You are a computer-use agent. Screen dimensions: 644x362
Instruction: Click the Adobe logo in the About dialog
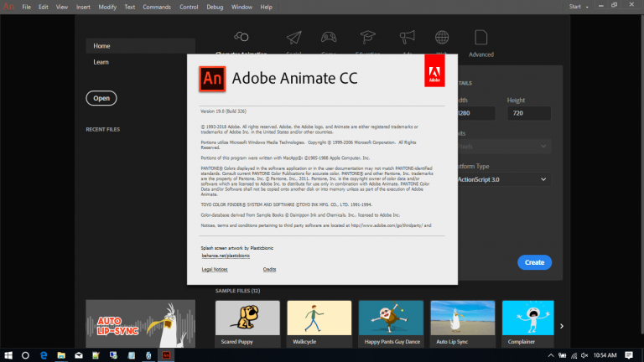pyautogui.click(x=434, y=70)
